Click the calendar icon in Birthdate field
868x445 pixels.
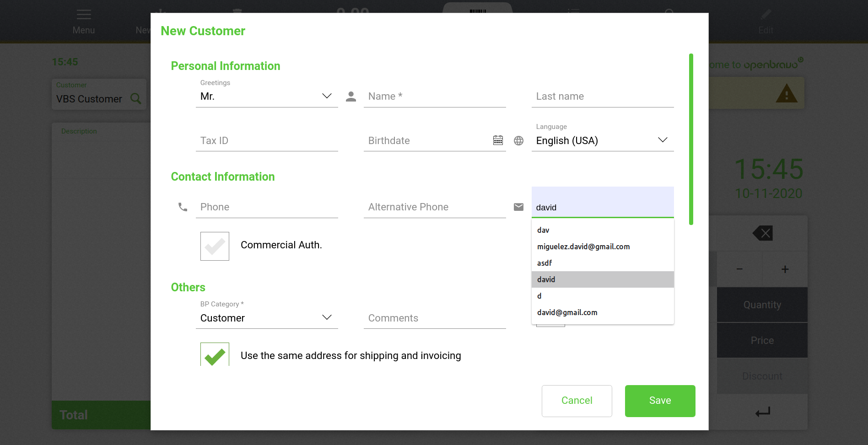tap(498, 140)
